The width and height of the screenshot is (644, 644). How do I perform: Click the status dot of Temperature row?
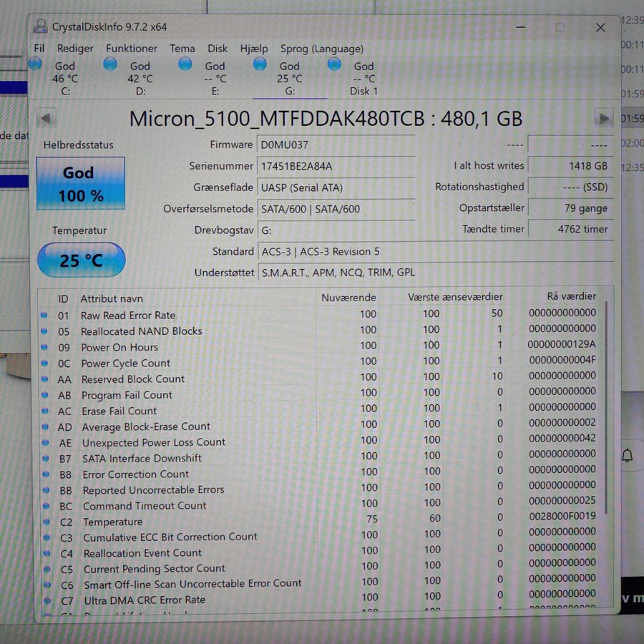47,522
